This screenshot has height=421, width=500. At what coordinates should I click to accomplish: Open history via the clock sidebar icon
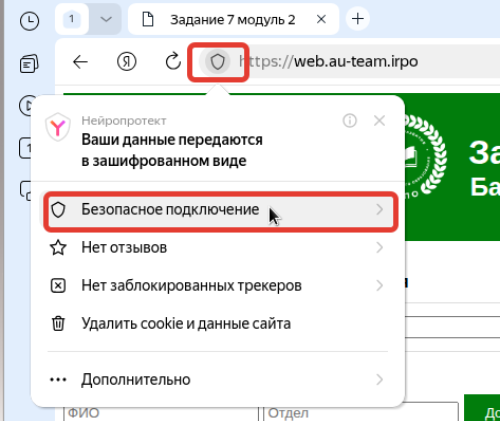click(29, 21)
